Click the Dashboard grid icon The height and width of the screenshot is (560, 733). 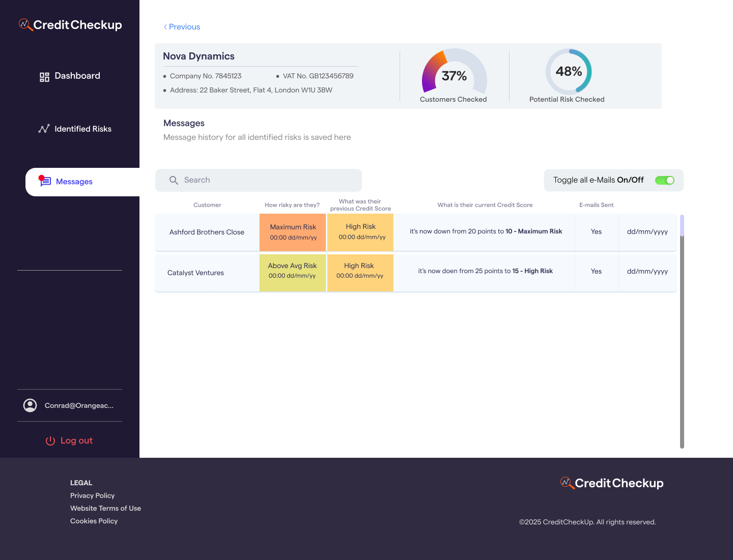click(45, 77)
